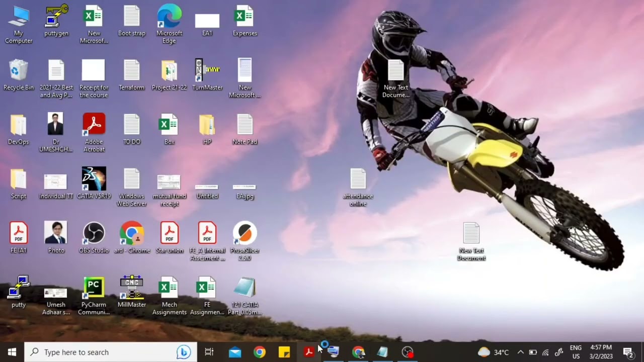This screenshot has width=644, height=362.
Task: Launch the MillMaster CNC shortcut
Action: point(132,292)
